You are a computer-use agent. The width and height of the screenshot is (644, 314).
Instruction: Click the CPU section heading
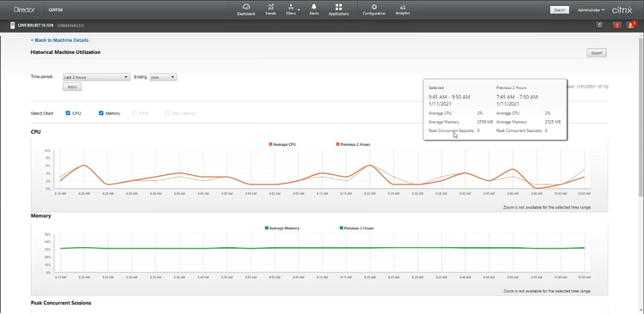[36, 132]
